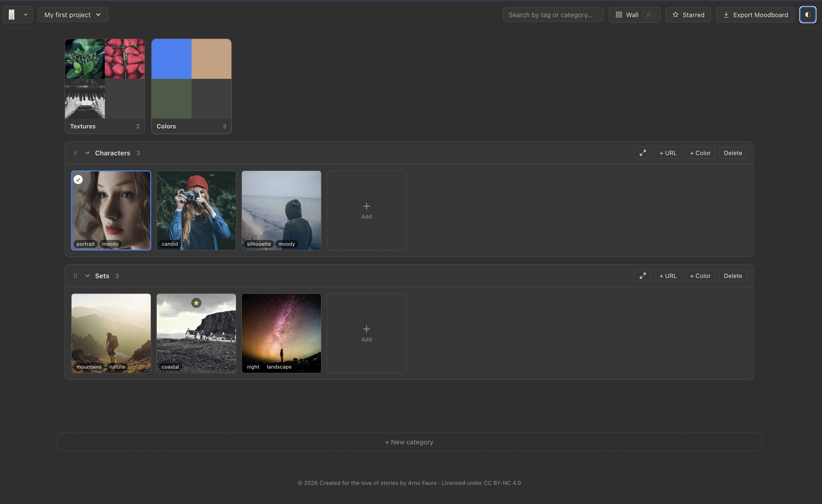Screen dimensions: 822x504
Task: Switch to Wall view
Action: (x=634, y=15)
